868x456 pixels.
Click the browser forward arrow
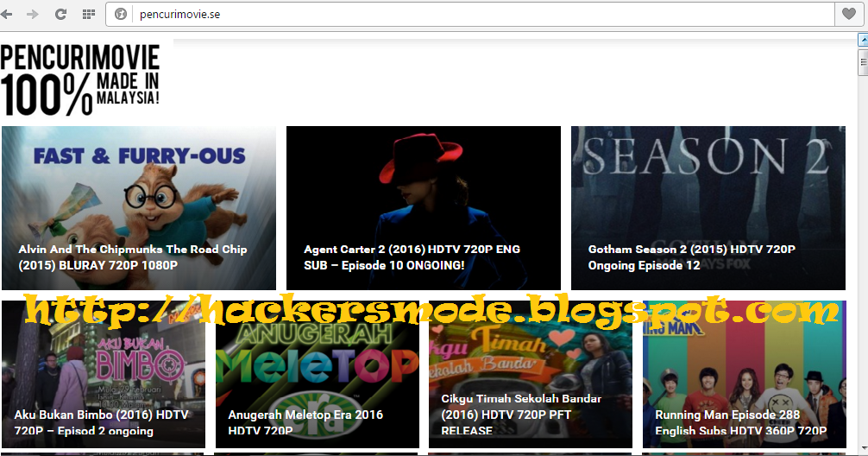click(33, 15)
